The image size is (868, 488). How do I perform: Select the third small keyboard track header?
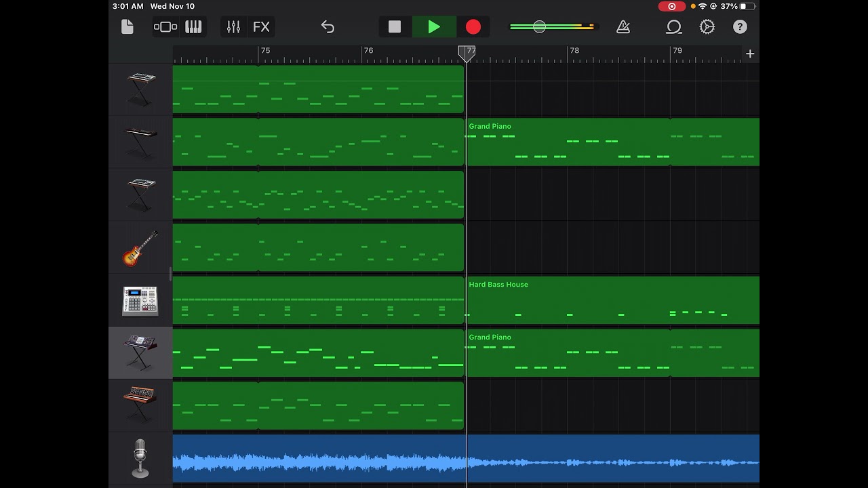[140, 195]
